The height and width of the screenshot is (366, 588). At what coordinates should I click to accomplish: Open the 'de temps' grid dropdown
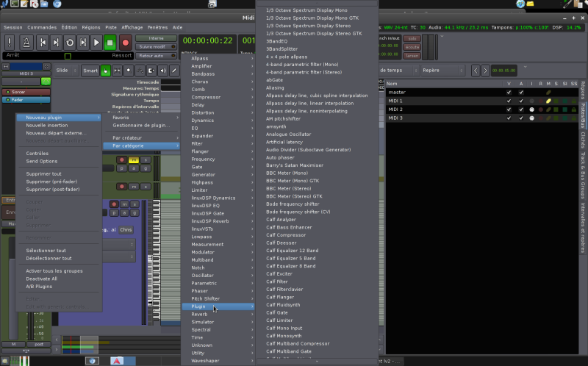pyautogui.click(x=398, y=70)
